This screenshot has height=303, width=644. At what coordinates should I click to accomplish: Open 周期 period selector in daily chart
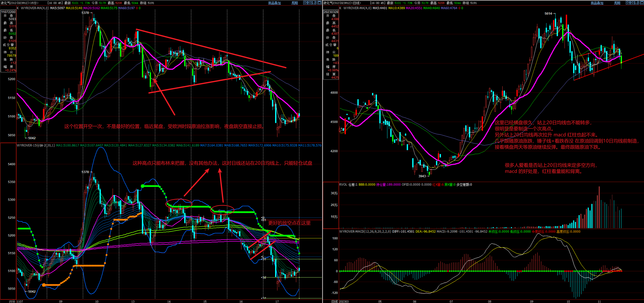click(x=617, y=3)
